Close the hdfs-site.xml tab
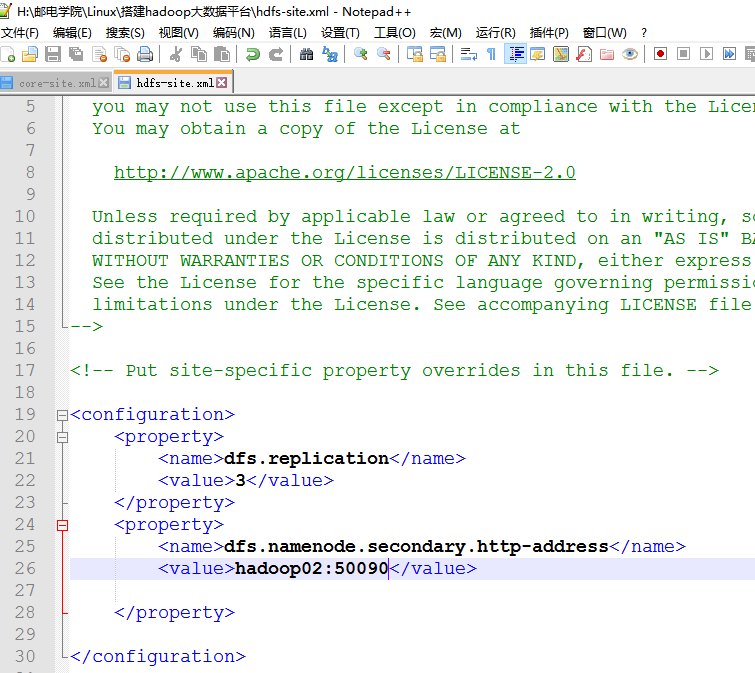This screenshot has height=673, width=755. (221, 83)
